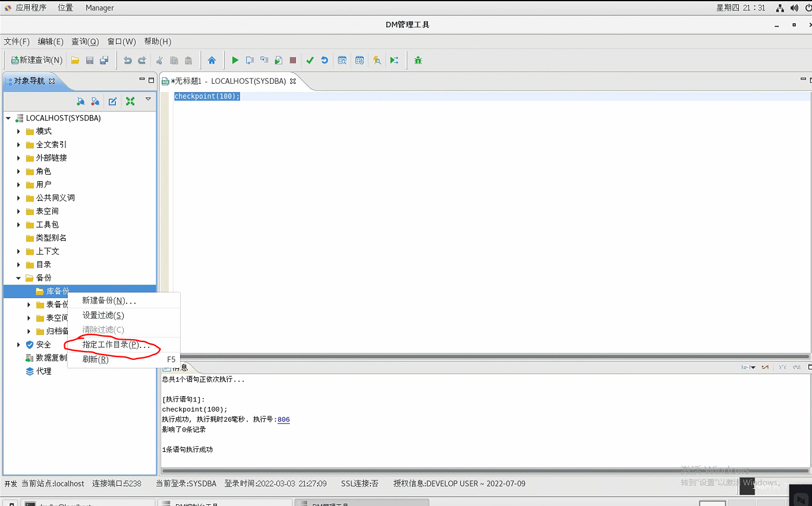Choose 新建备份(N)... in the context menu

click(x=109, y=301)
